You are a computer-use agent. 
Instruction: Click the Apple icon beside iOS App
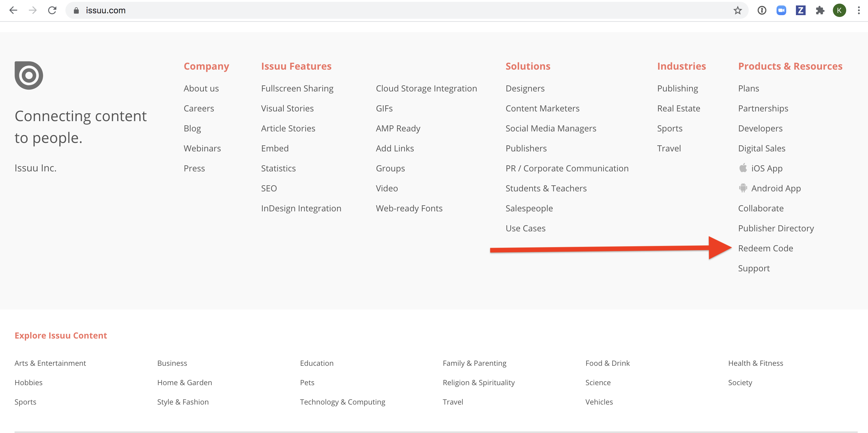tap(743, 168)
